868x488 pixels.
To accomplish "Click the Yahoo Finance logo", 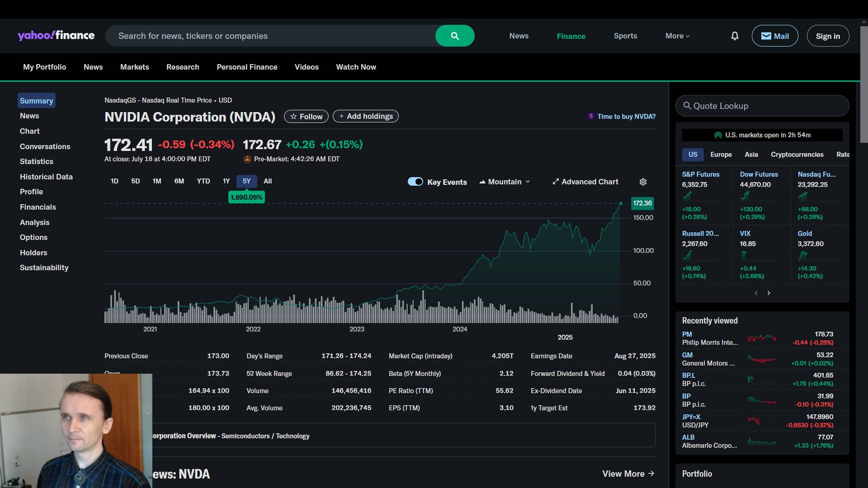I will pos(56,36).
